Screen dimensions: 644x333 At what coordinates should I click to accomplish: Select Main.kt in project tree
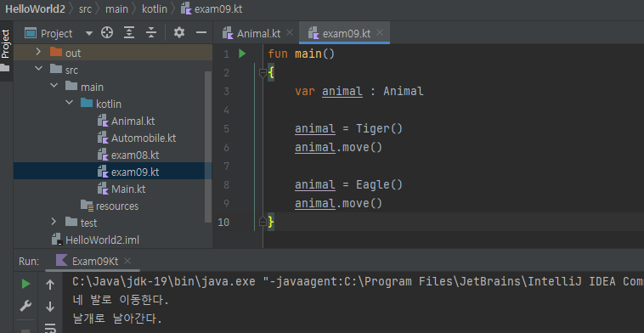(x=121, y=189)
